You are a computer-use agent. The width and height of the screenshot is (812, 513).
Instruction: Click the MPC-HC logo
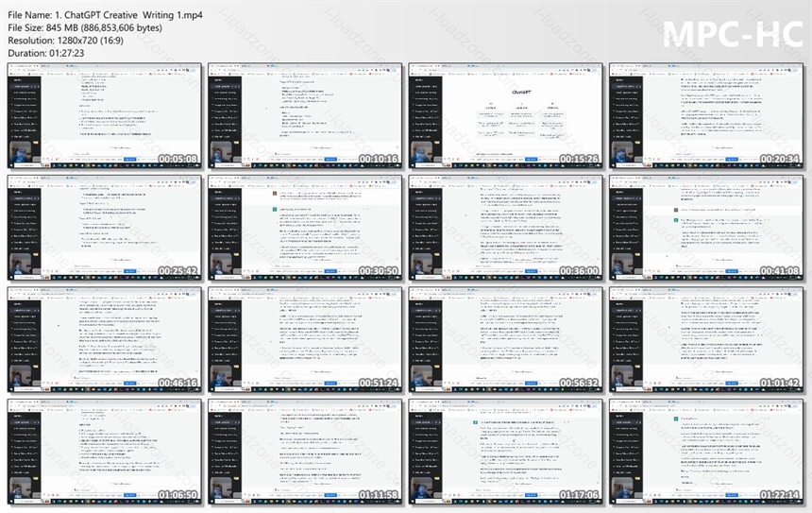click(733, 34)
